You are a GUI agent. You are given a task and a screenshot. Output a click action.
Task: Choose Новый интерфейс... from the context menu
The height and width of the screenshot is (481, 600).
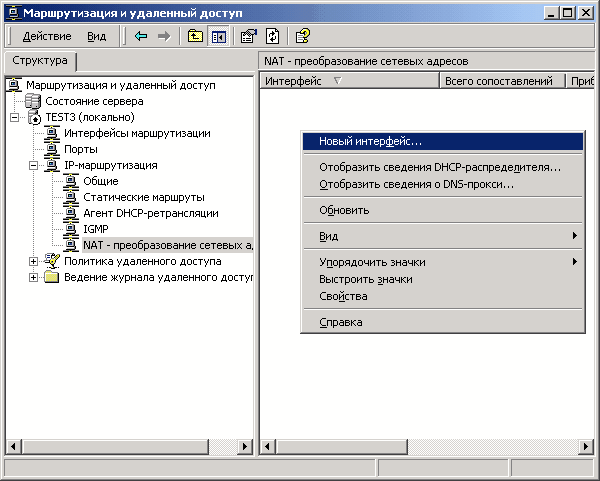[x=370, y=142]
